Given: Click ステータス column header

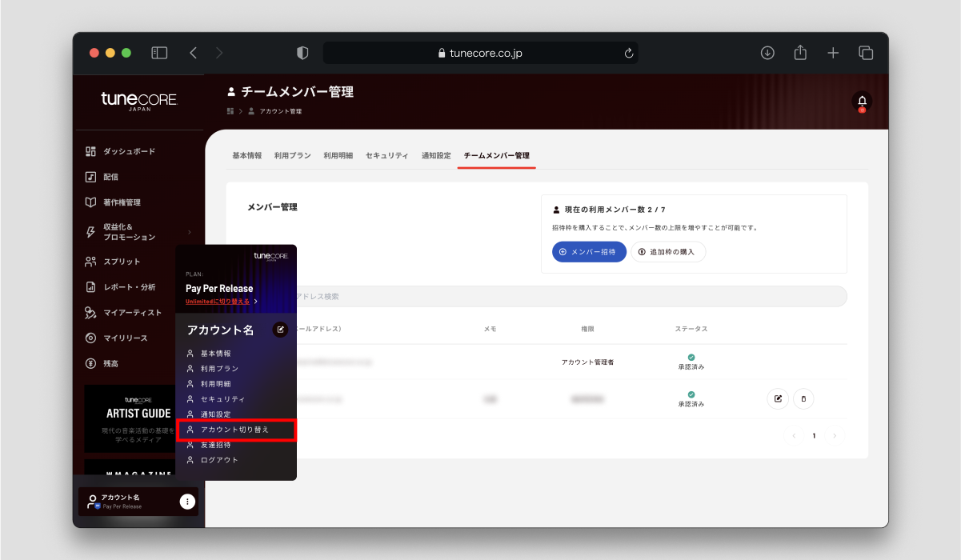Looking at the screenshot, I should tap(691, 329).
